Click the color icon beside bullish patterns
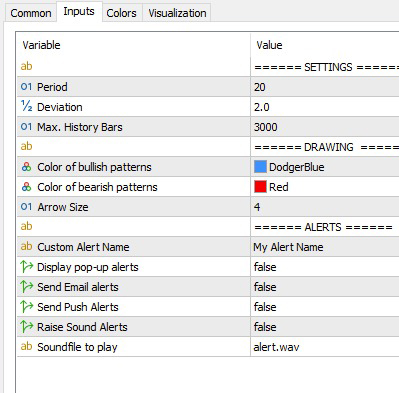399x393 pixels. [x=26, y=167]
